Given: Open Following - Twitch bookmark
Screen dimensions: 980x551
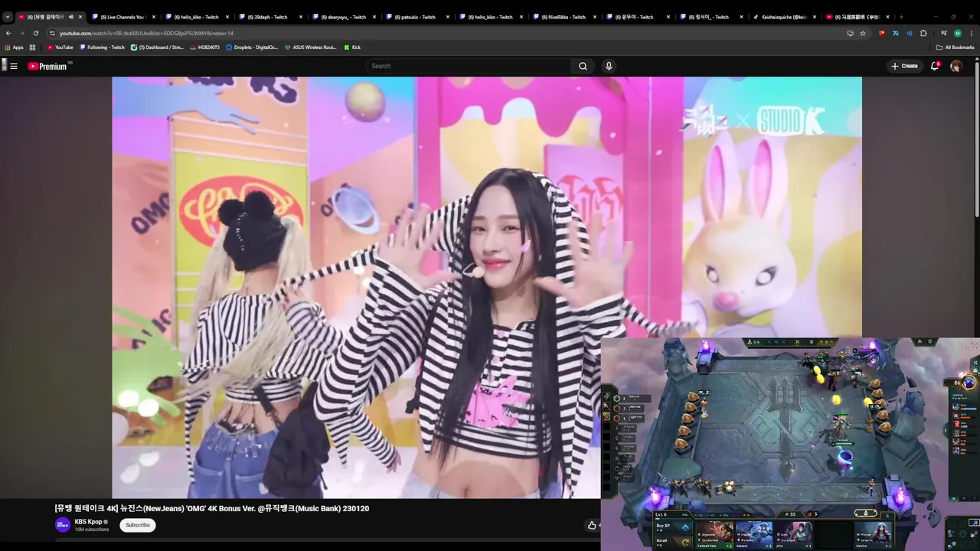Looking at the screenshot, I should (102, 47).
